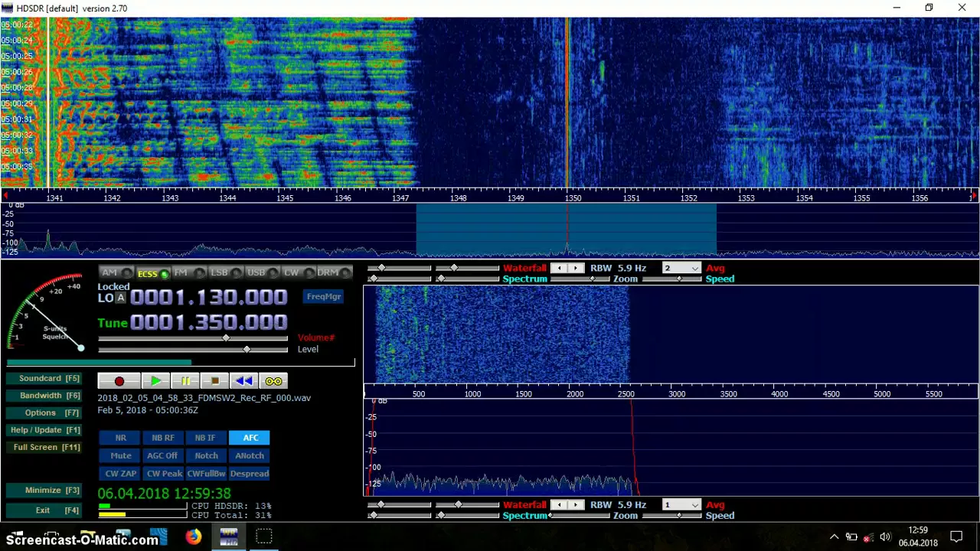The width and height of the screenshot is (980, 551).
Task: Toggle loop playback icon
Action: point(273,381)
